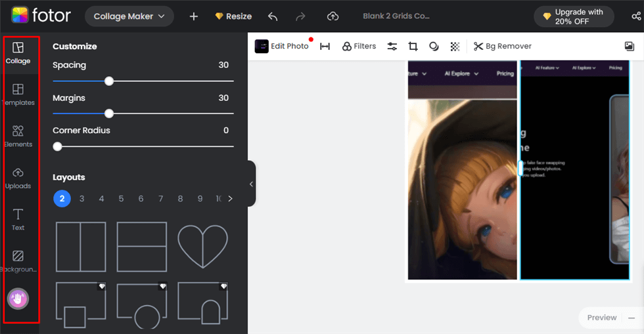644x334 pixels.
Task: Open the Elements sidebar panel
Action: click(18, 136)
